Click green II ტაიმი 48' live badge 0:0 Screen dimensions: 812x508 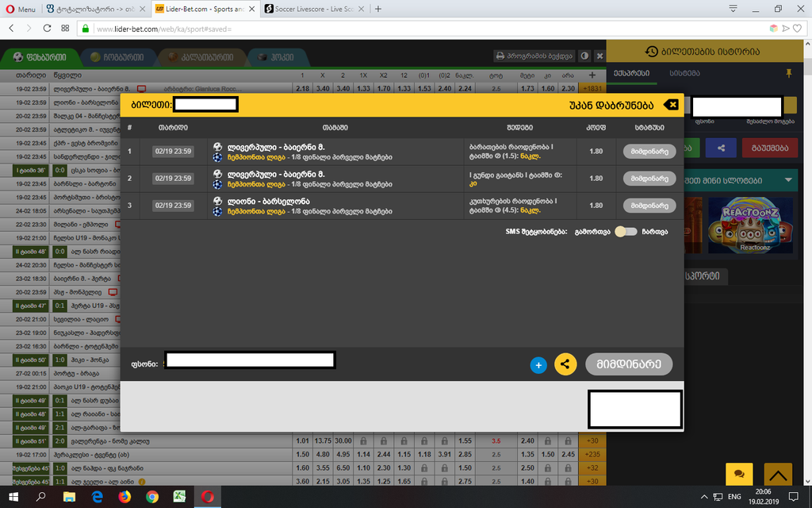(31, 252)
